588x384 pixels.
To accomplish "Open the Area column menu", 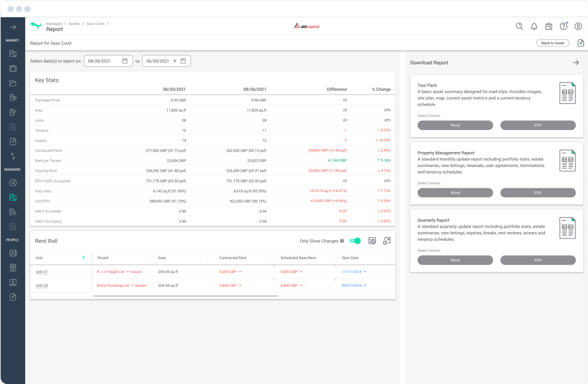I will point(207,258).
